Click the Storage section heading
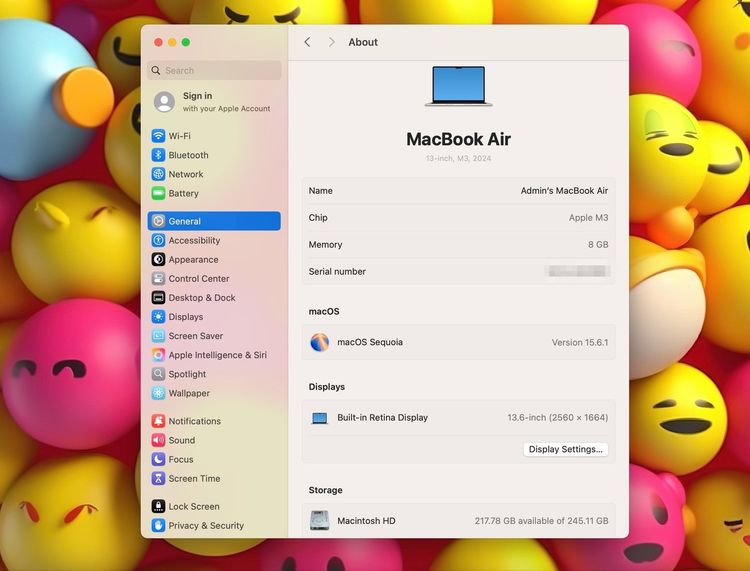Viewport: 750px width, 571px height. [325, 490]
